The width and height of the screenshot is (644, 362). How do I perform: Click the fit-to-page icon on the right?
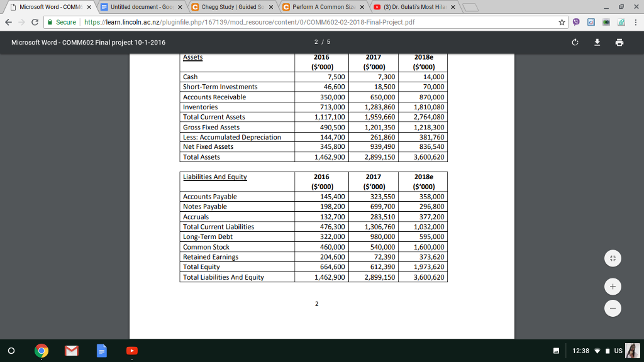(x=613, y=258)
